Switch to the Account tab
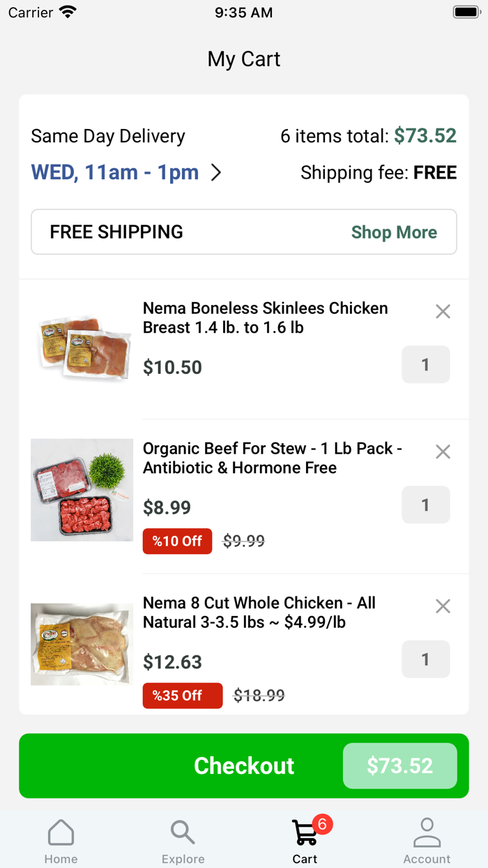 pyautogui.click(x=427, y=839)
